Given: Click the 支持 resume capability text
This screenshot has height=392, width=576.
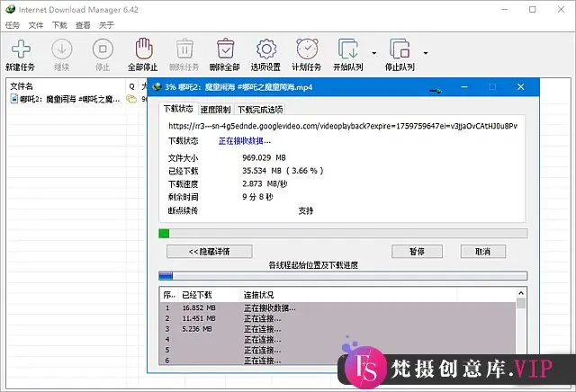Looking at the screenshot, I should [306, 210].
